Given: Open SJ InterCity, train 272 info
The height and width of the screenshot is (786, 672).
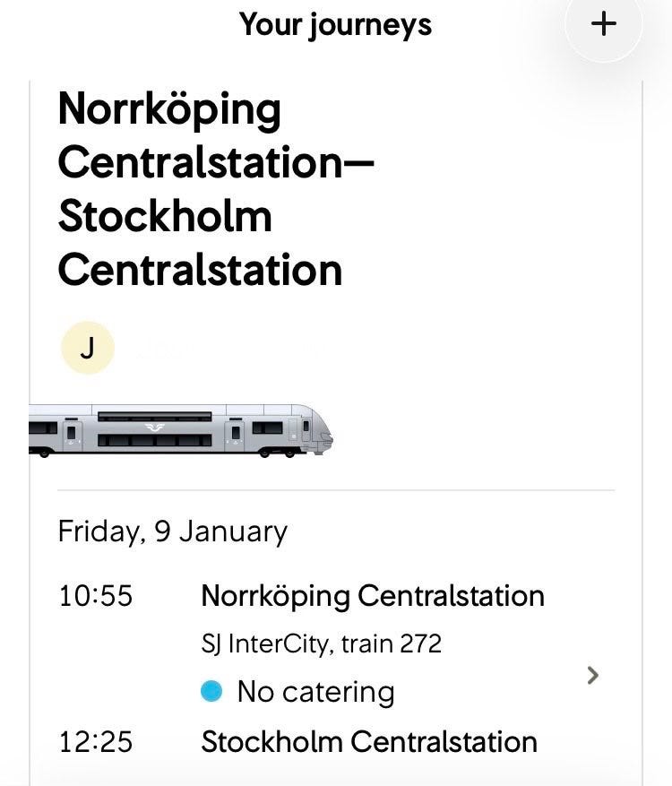Looking at the screenshot, I should (x=321, y=643).
